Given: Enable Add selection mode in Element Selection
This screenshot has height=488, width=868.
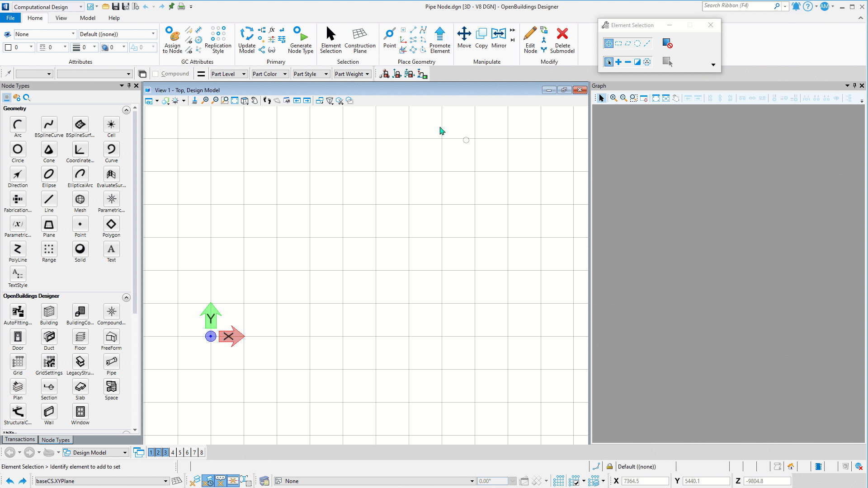Looking at the screenshot, I should tap(618, 62).
